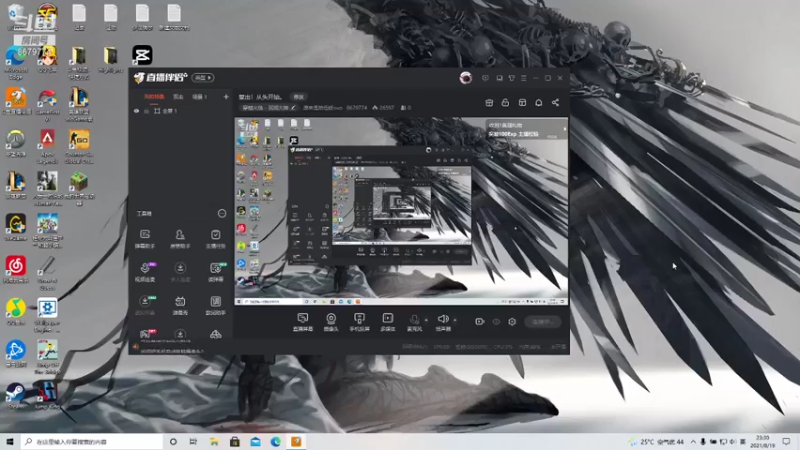Open the CapCut desktop shortcut

(142, 55)
